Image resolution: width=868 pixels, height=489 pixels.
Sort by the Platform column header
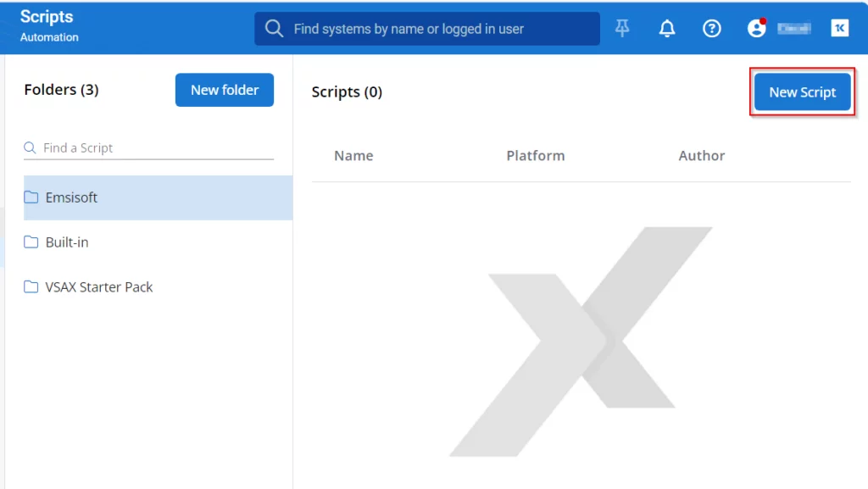pos(535,156)
